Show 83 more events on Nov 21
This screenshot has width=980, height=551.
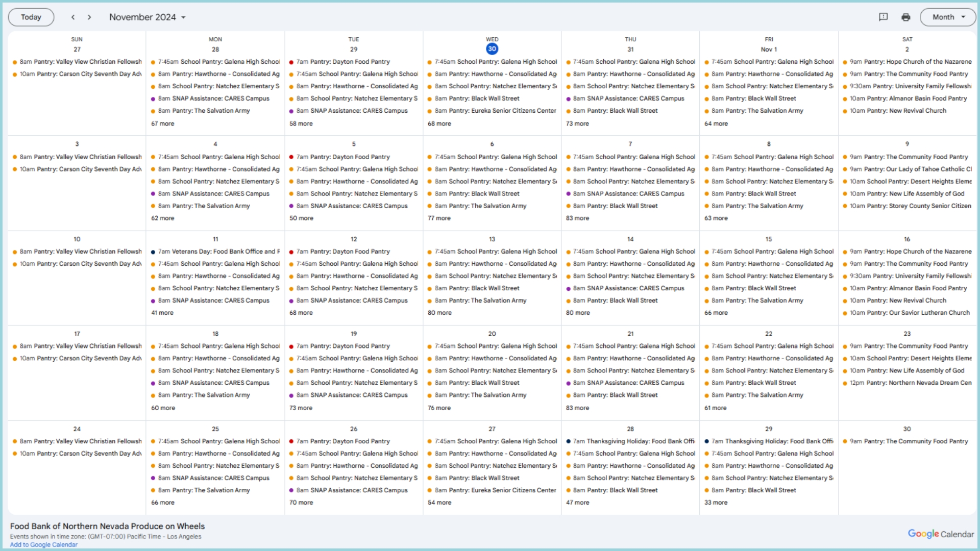coord(577,408)
